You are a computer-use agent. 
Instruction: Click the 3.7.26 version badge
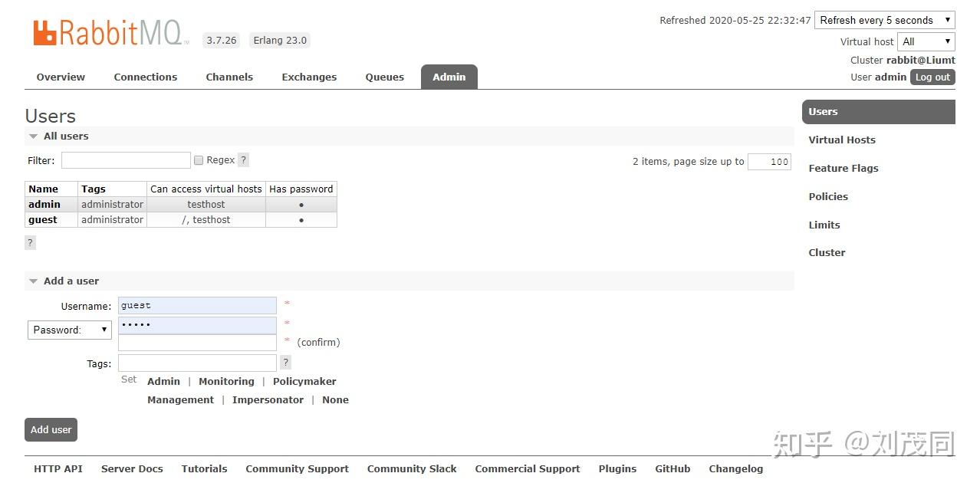point(222,41)
